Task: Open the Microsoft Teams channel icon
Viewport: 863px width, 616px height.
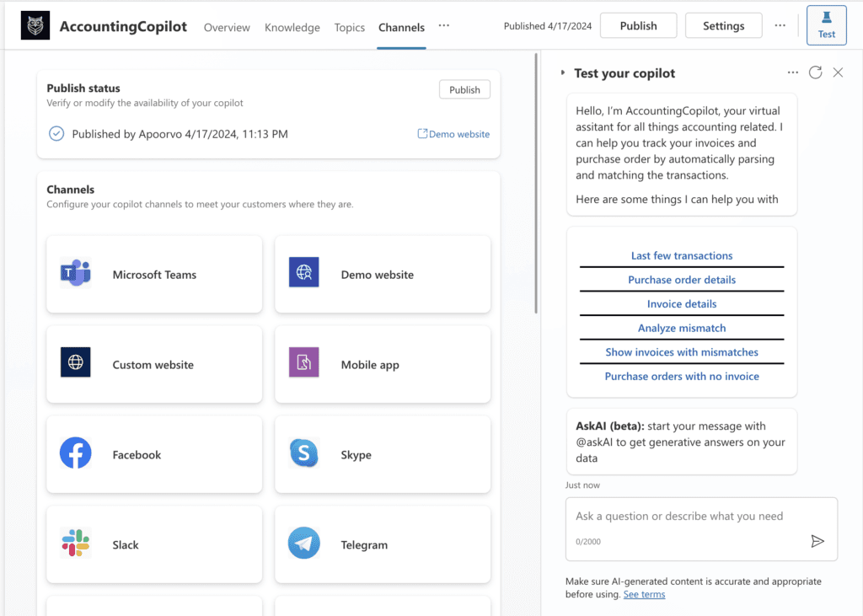Action: point(76,274)
